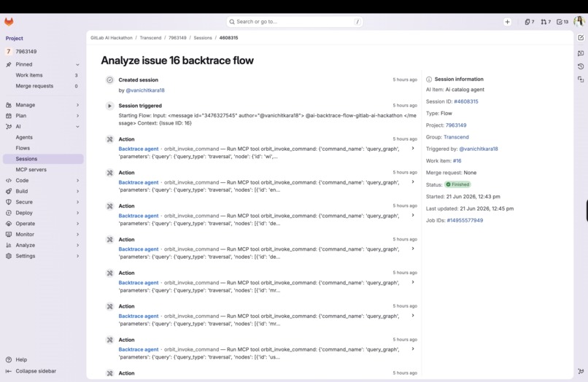Click the Search or go to field
Image resolution: width=588 pixels, height=382 pixels.
pos(295,22)
